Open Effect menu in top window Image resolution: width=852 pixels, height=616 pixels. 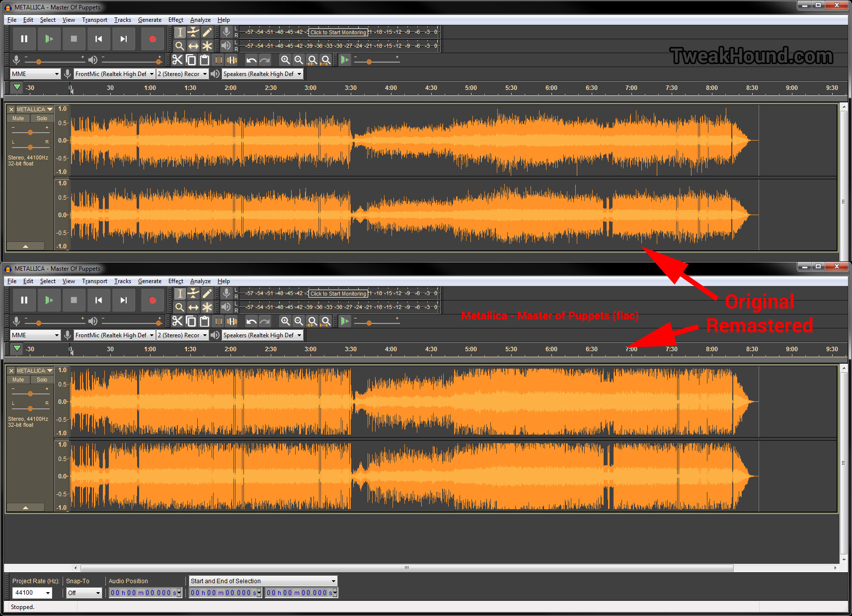coord(176,20)
